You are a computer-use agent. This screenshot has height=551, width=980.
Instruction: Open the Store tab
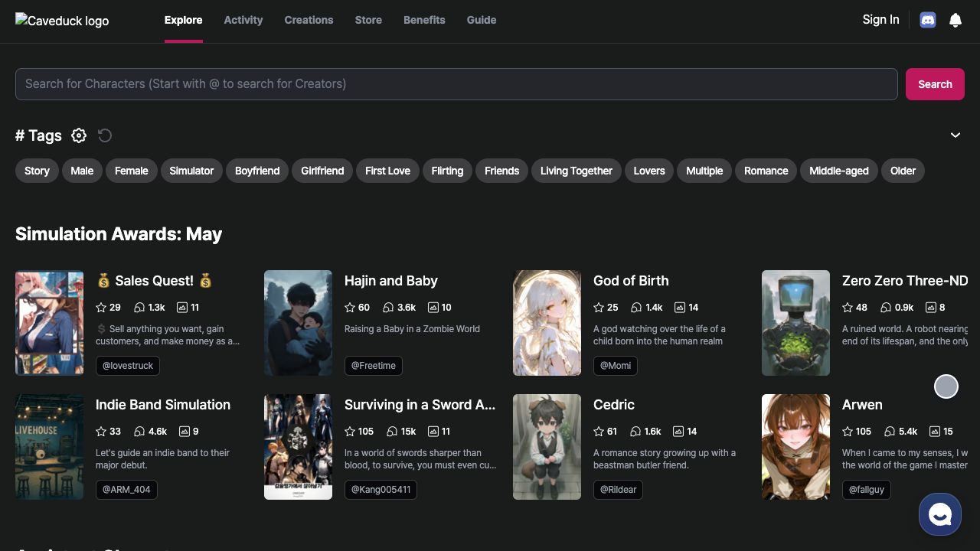pyautogui.click(x=368, y=20)
